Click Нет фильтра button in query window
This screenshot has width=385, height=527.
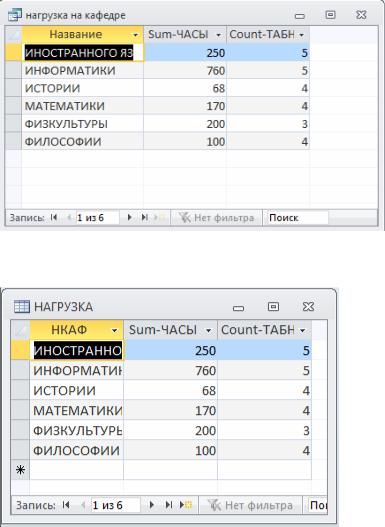coord(216,218)
